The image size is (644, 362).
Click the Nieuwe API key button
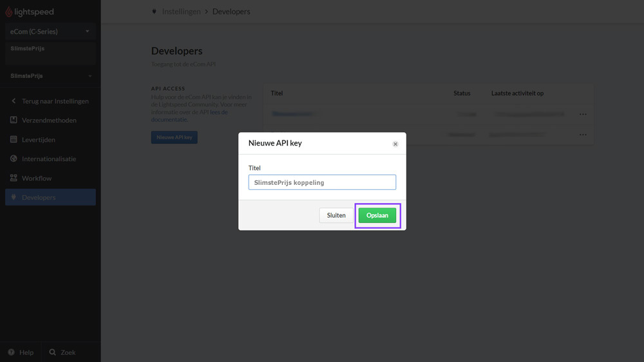tap(174, 137)
